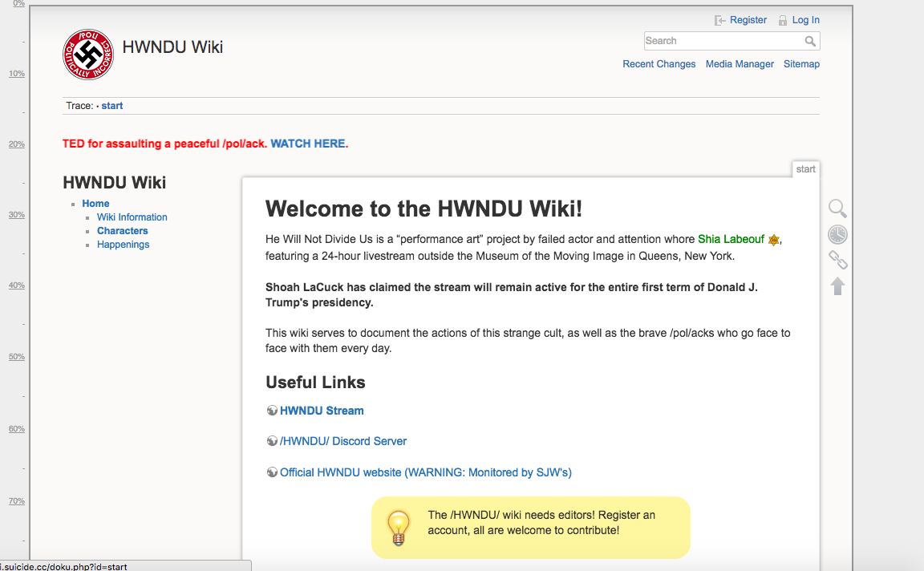
Task: Focus the Search input field
Action: [x=722, y=41]
